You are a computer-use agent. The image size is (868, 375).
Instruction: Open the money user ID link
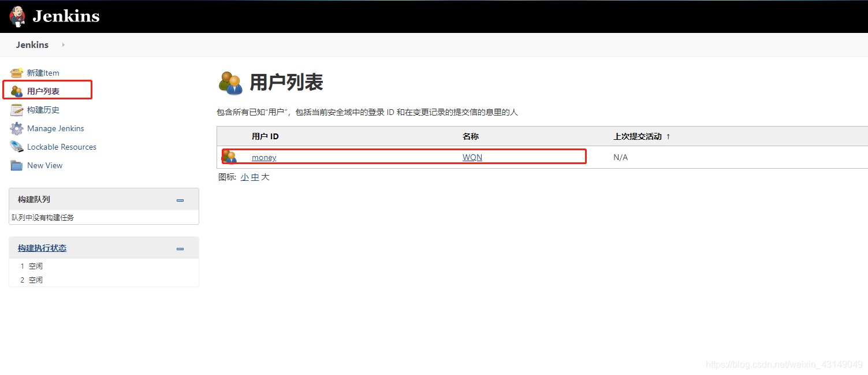pyautogui.click(x=264, y=157)
